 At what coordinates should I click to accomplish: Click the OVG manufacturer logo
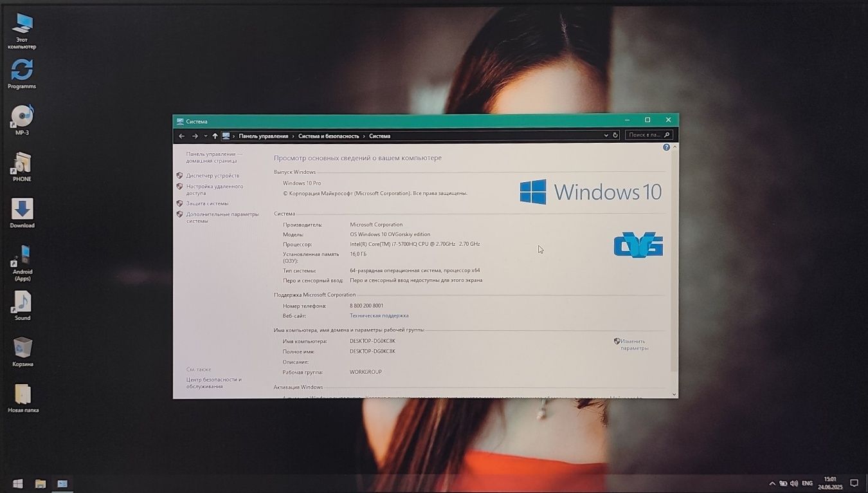(x=638, y=245)
